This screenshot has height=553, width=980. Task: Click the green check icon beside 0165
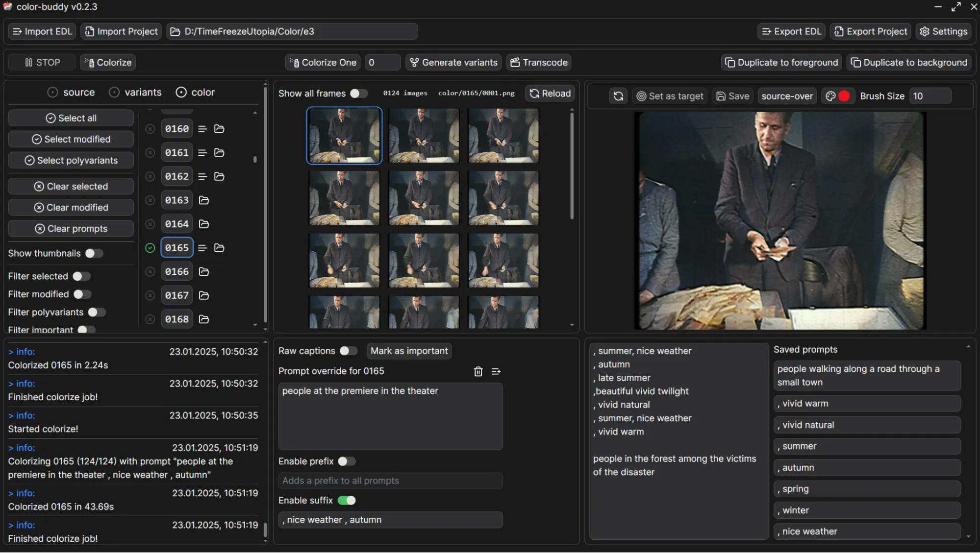click(x=150, y=248)
